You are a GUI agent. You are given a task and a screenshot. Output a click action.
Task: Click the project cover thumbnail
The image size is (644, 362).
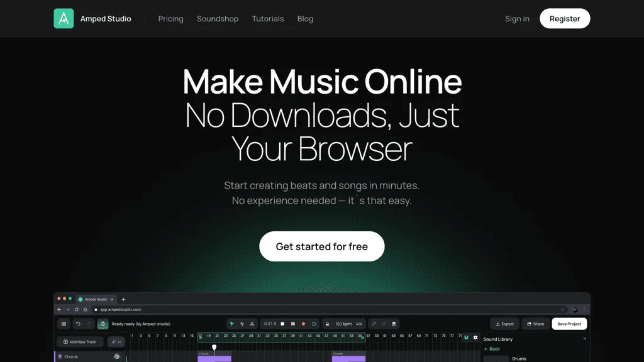click(x=103, y=324)
